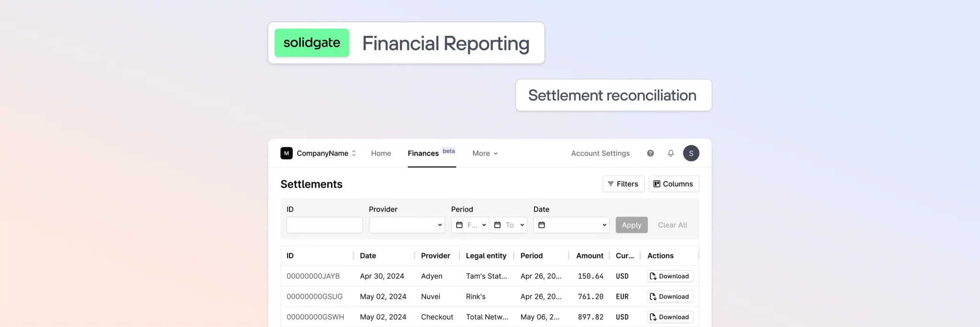Screen dimensions: 980x327
Task: Click the Nuvei provider cell
Action: click(431, 297)
